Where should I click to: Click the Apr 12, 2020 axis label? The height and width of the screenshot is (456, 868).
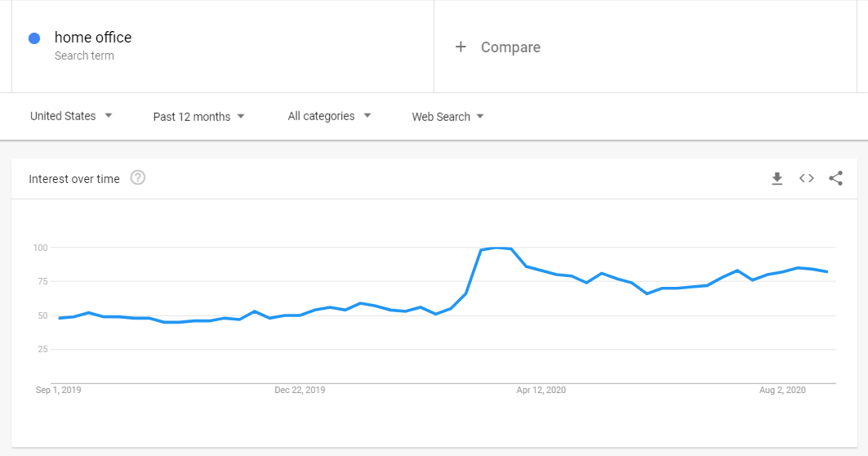click(x=541, y=390)
